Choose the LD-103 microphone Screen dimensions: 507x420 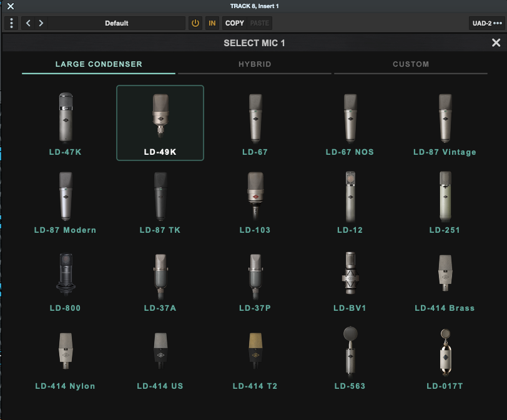[255, 202]
